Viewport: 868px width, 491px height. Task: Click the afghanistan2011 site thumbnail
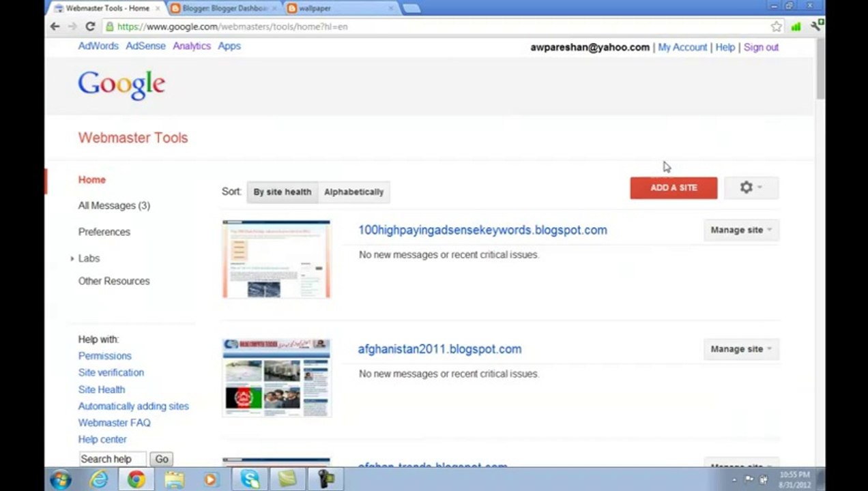(x=276, y=377)
